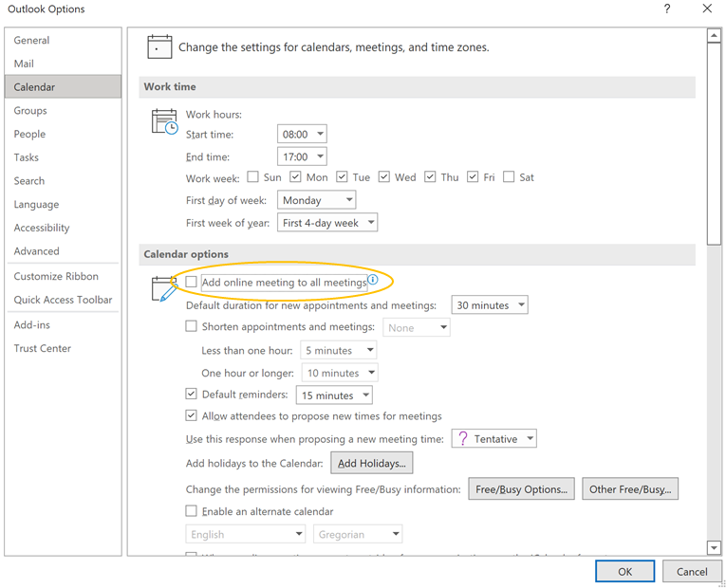Click the Work hours calendar clock icon
Screen dimensions: 726x588
(164, 121)
